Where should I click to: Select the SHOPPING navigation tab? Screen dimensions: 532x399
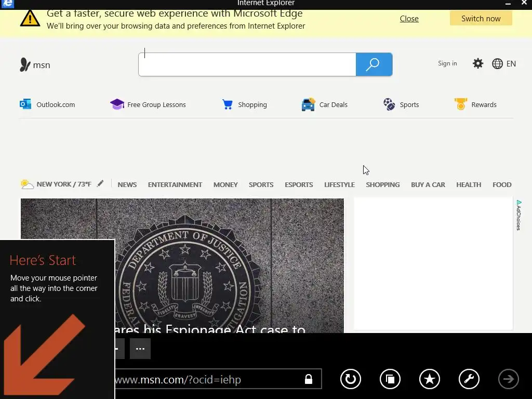point(383,184)
